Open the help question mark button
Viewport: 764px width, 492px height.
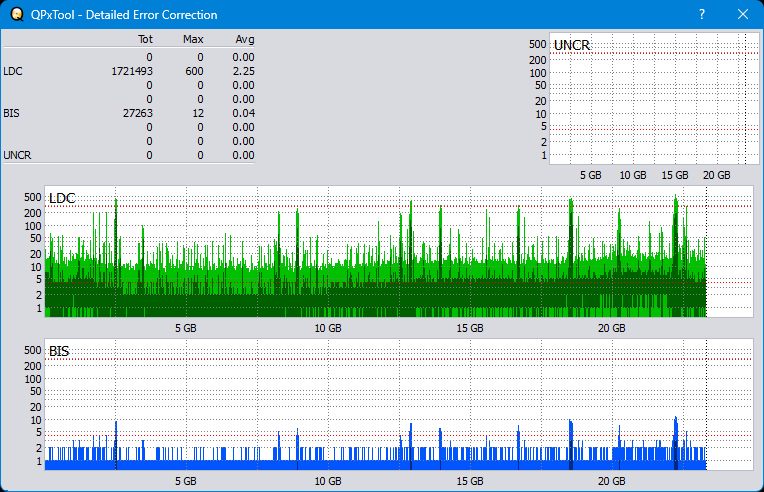pos(702,14)
